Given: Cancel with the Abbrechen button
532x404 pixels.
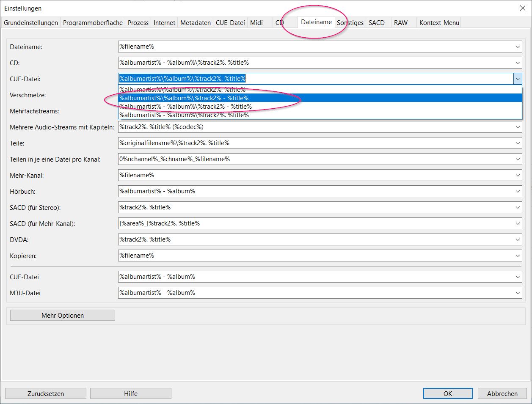Looking at the screenshot, I should (x=502, y=393).
